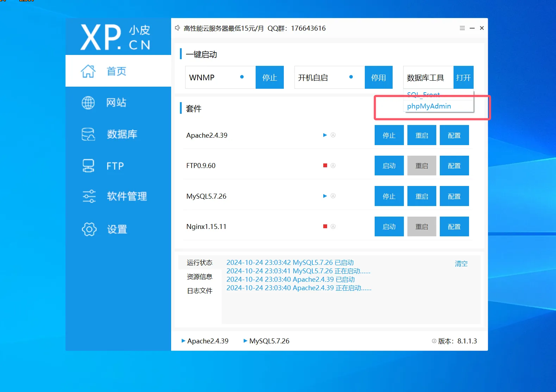Click the QQ群 176643616 announcement text
The image size is (556, 392).
(296, 28)
